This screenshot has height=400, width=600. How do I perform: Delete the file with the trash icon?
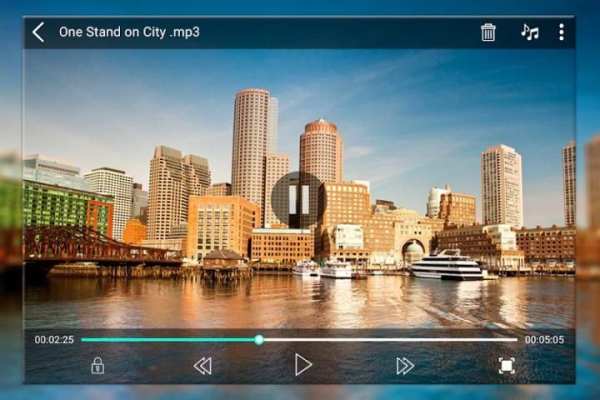pyautogui.click(x=488, y=32)
